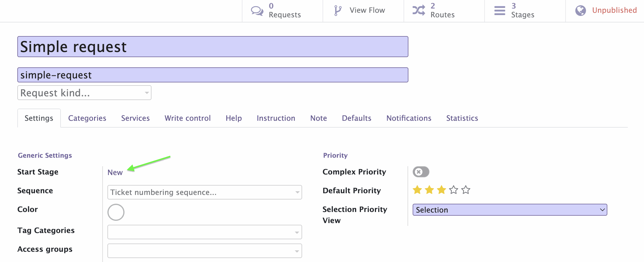
Task: Open the New start stage link
Action: pos(115,172)
